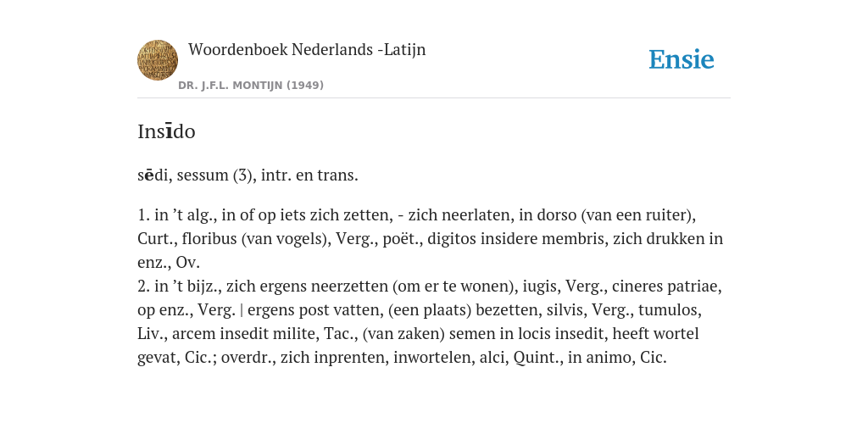The width and height of the screenshot is (868, 434).
Task: Click author name DR. J.F.L. MONTIJN (1949)
Action: pos(251,86)
